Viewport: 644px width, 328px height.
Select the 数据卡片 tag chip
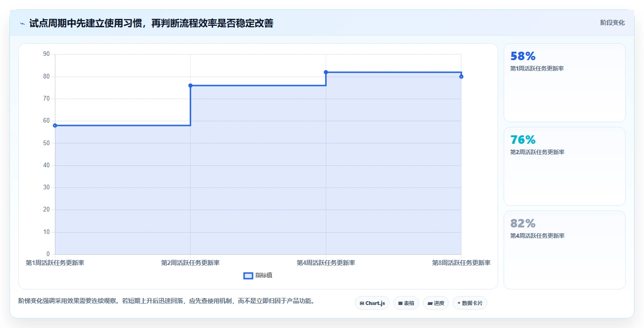tap(469, 303)
